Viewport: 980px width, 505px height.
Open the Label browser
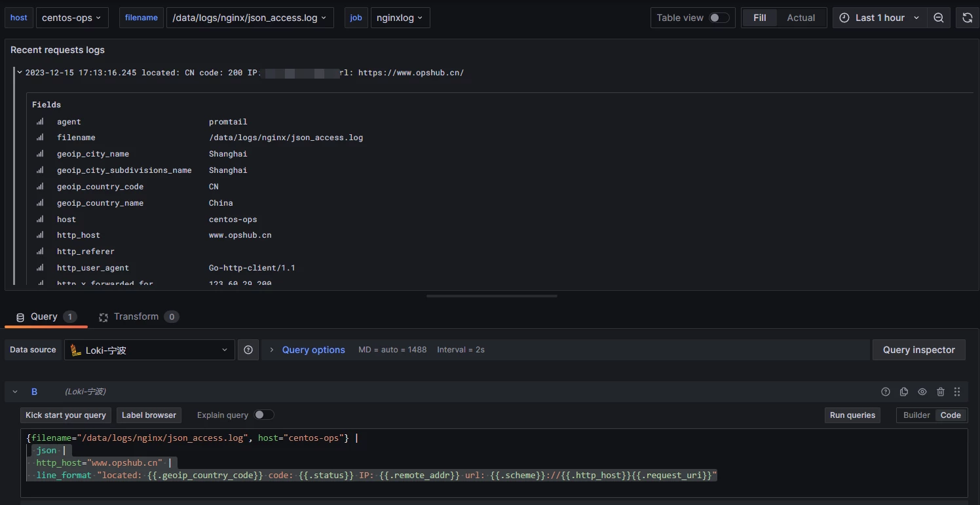tap(149, 415)
